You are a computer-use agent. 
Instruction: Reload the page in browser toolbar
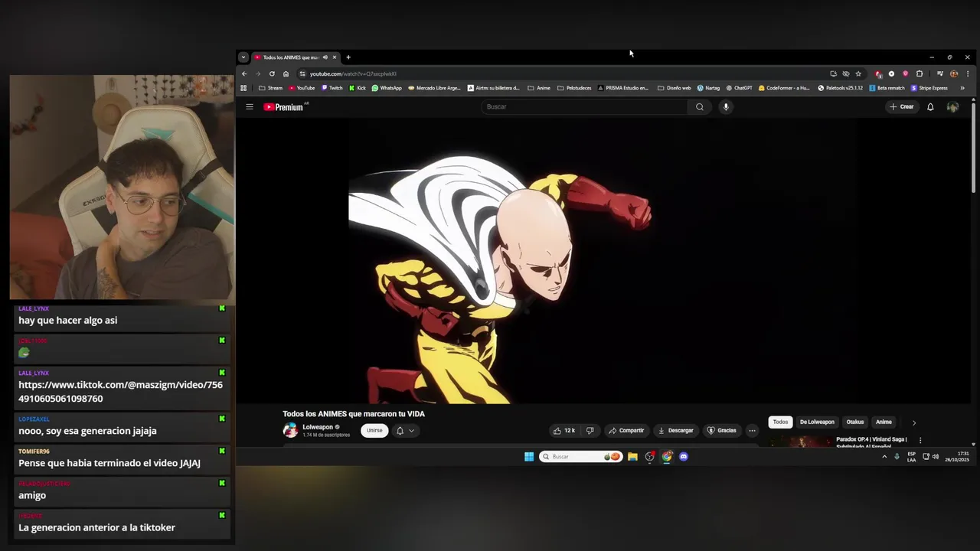click(272, 74)
